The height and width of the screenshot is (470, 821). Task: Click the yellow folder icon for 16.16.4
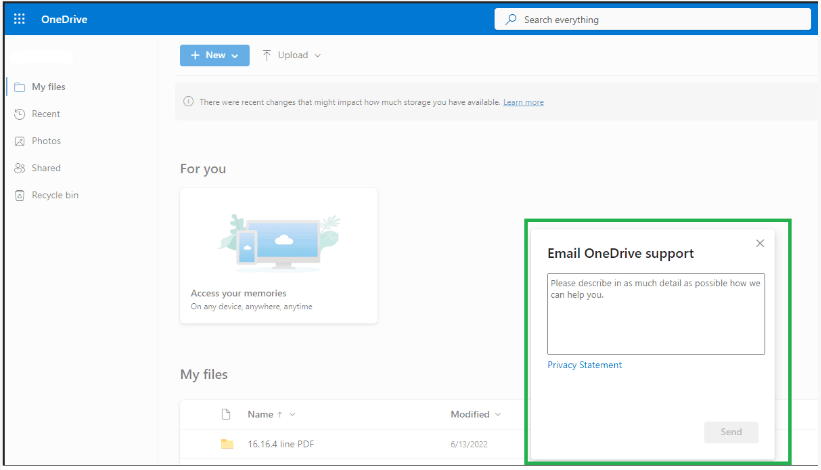coord(227,444)
